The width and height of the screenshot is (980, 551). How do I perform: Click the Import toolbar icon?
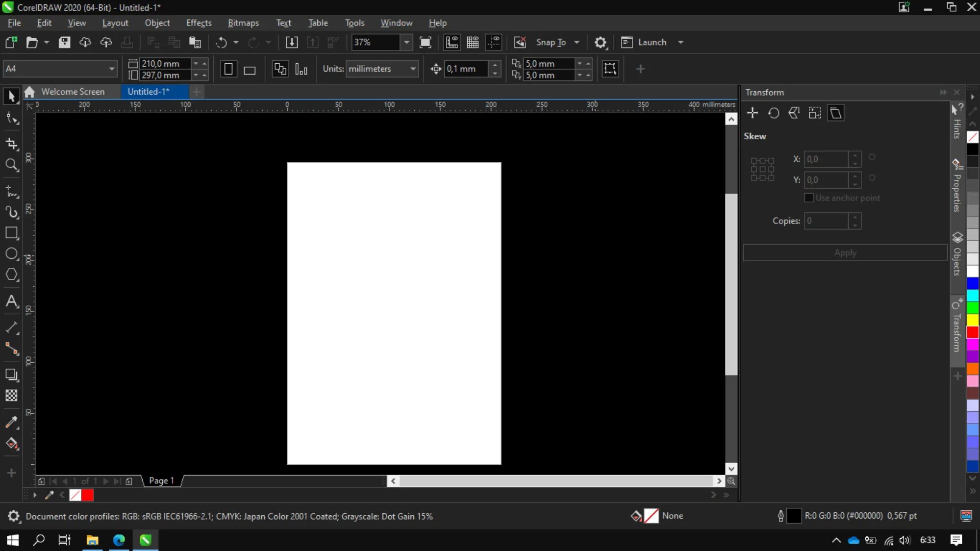click(x=291, y=43)
